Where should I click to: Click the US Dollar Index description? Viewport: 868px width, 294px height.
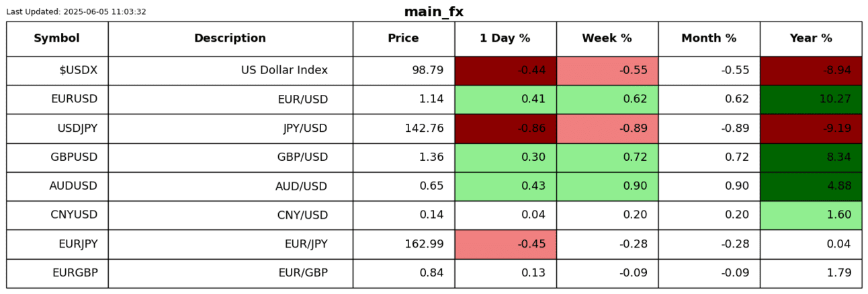pos(284,71)
